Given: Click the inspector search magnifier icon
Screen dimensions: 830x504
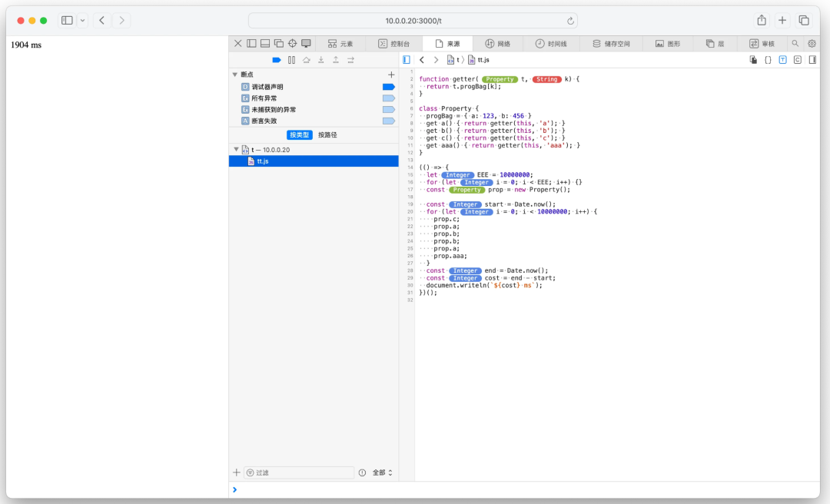Looking at the screenshot, I should click(795, 44).
